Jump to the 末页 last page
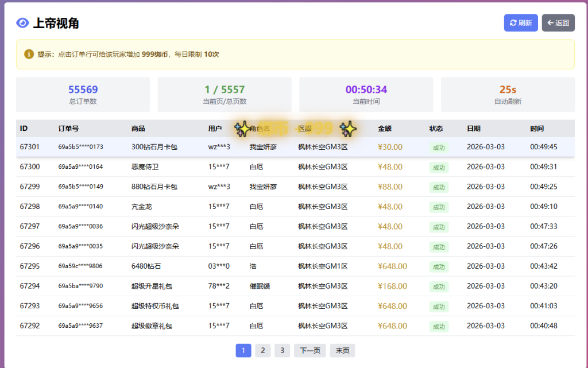588x368 pixels. click(x=342, y=350)
